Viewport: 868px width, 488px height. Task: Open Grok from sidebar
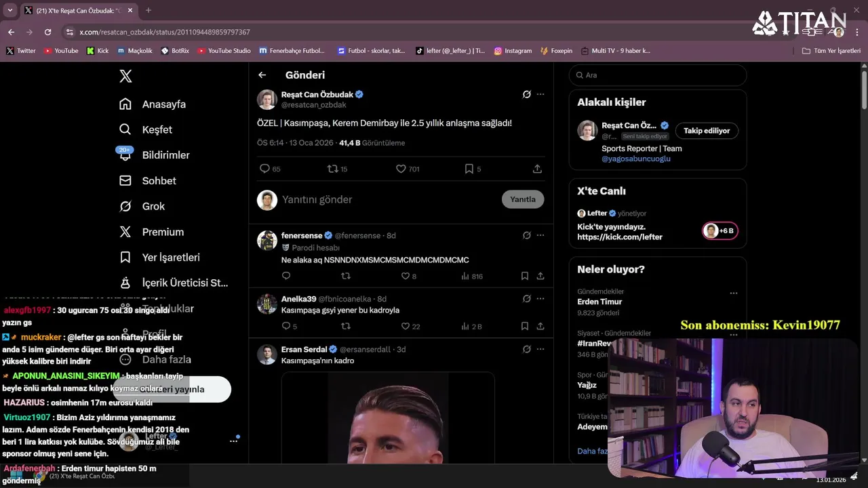(x=142, y=206)
